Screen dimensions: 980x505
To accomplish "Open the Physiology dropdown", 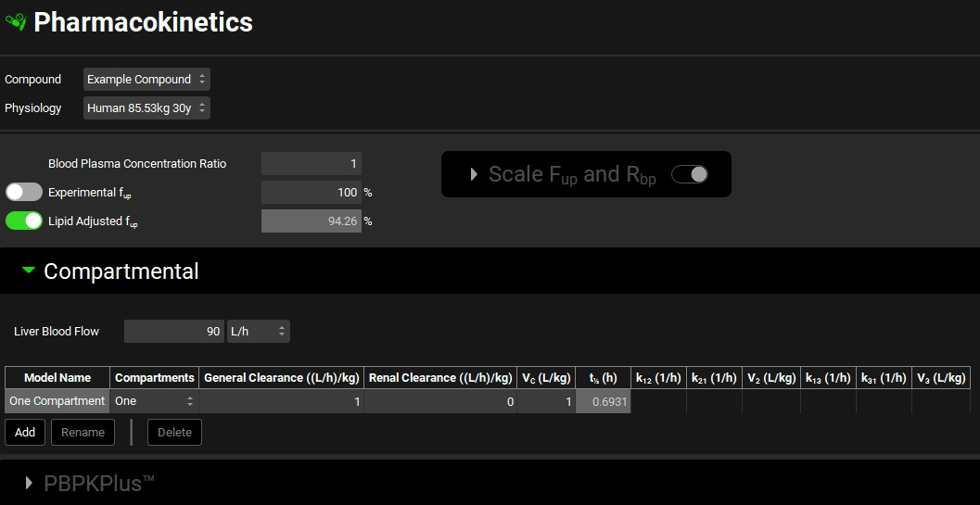I will click(146, 108).
